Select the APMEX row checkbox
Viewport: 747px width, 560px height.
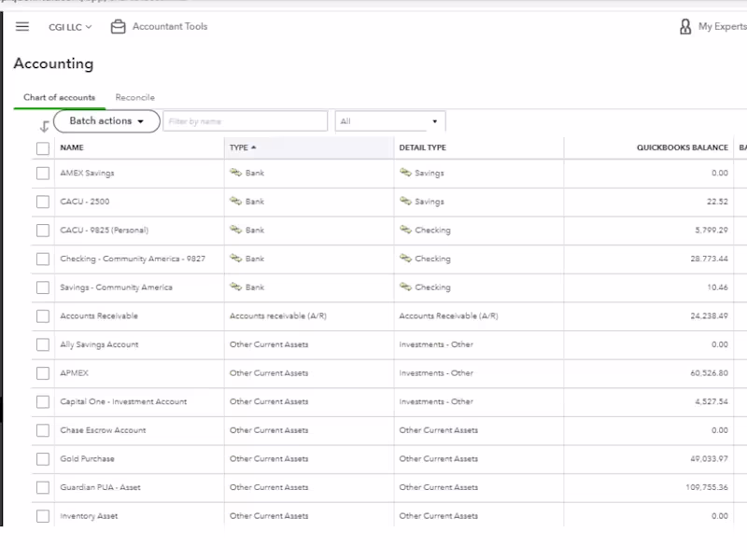click(43, 373)
